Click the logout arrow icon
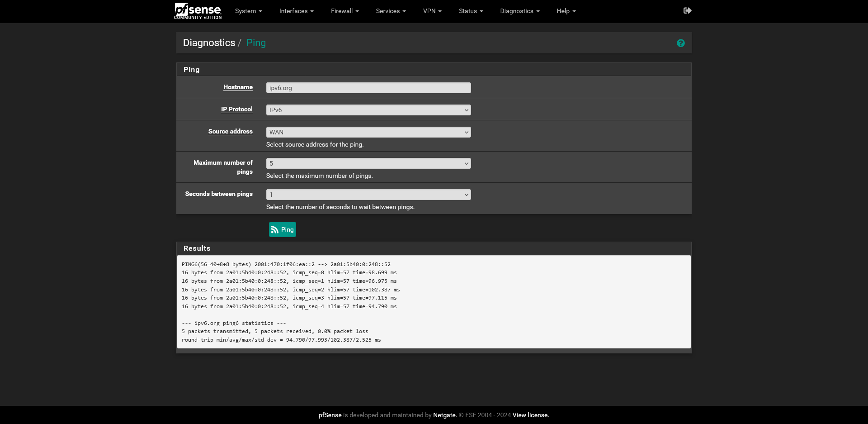Image resolution: width=868 pixels, height=424 pixels. pos(687,10)
